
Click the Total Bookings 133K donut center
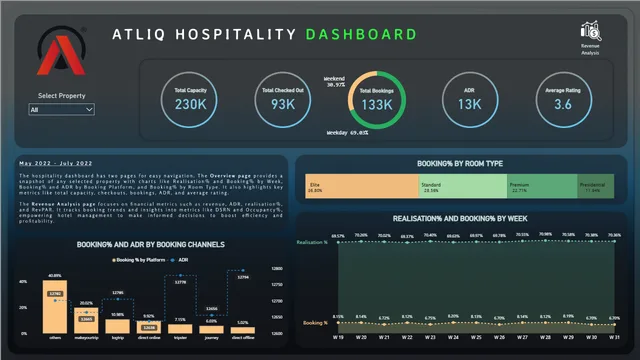click(x=377, y=100)
